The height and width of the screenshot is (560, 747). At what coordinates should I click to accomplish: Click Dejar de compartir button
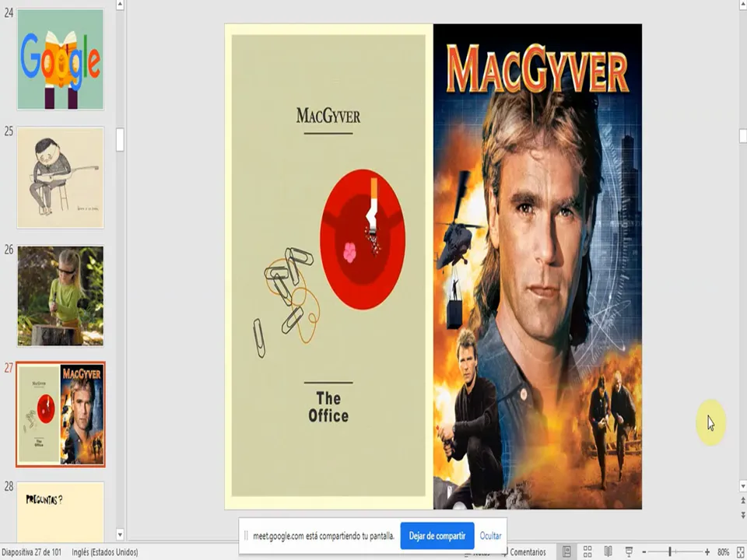[437, 536]
